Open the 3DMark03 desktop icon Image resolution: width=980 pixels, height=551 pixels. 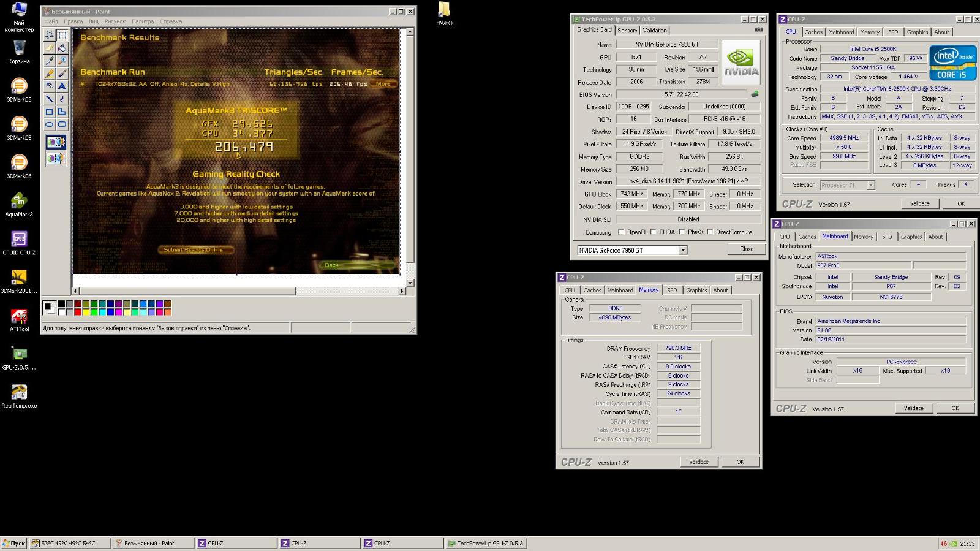pos(19,89)
